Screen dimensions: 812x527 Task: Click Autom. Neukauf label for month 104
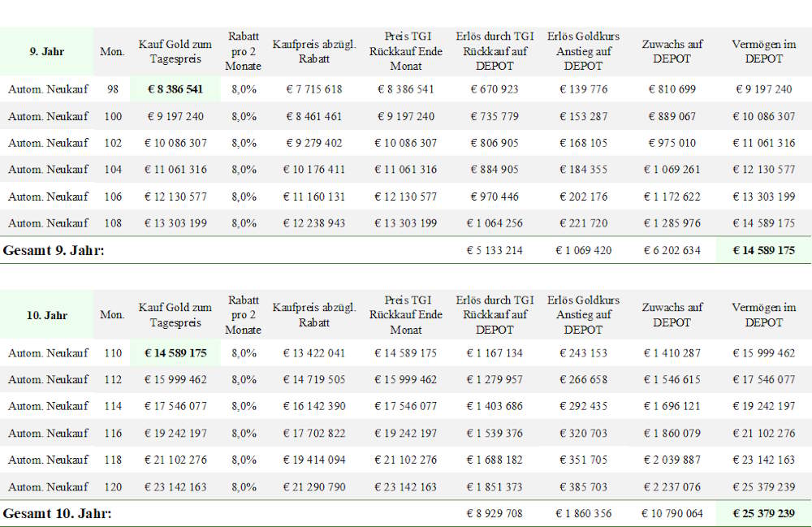click(48, 169)
